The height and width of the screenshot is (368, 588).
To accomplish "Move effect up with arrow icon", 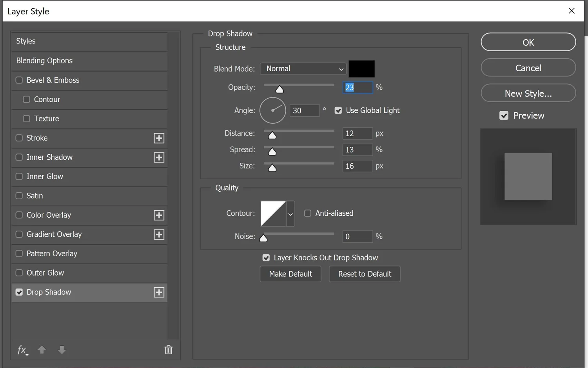I will click(42, 350).
